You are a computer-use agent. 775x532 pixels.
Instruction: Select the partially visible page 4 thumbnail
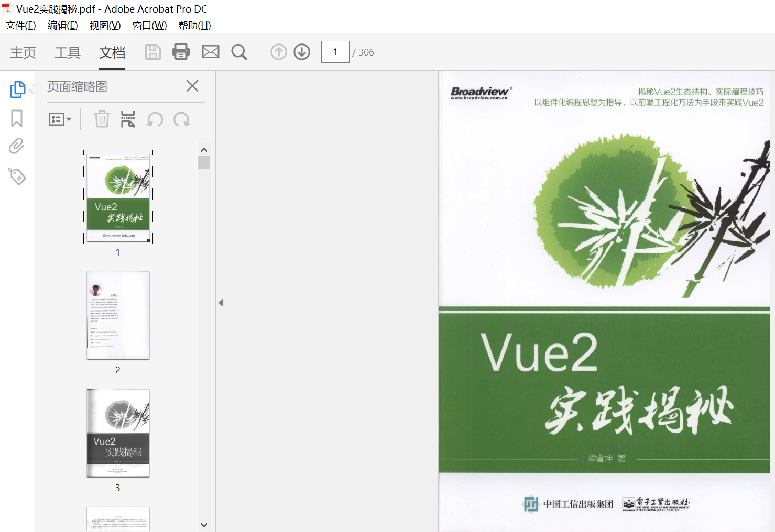pyautogui.click(x=118, y=519)
